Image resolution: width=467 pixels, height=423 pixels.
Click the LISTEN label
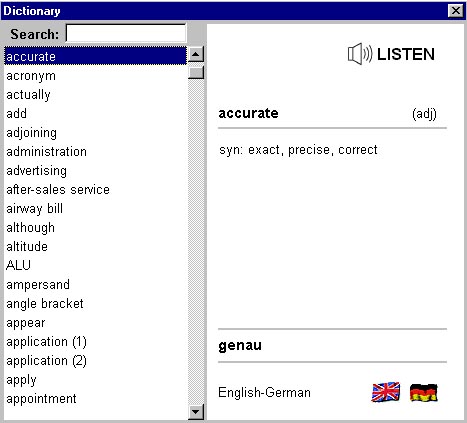(406, 54)
